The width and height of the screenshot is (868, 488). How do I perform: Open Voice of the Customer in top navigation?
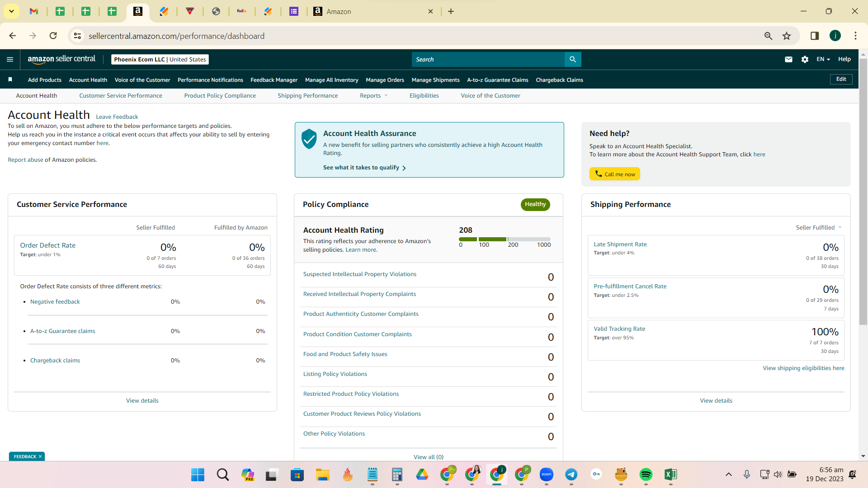tap(142, 80)
